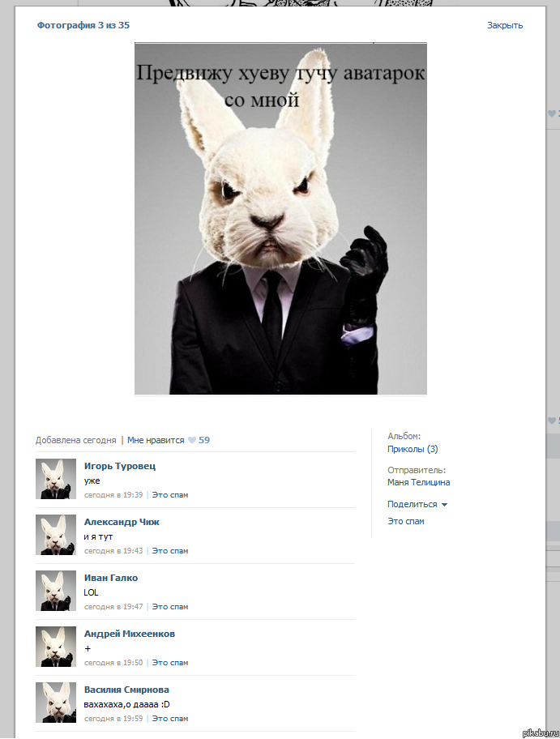Close the photo viewer via Закрыть
Viewport: 560px width, 739px height.
pyautogui.click(x=504, y=25)
